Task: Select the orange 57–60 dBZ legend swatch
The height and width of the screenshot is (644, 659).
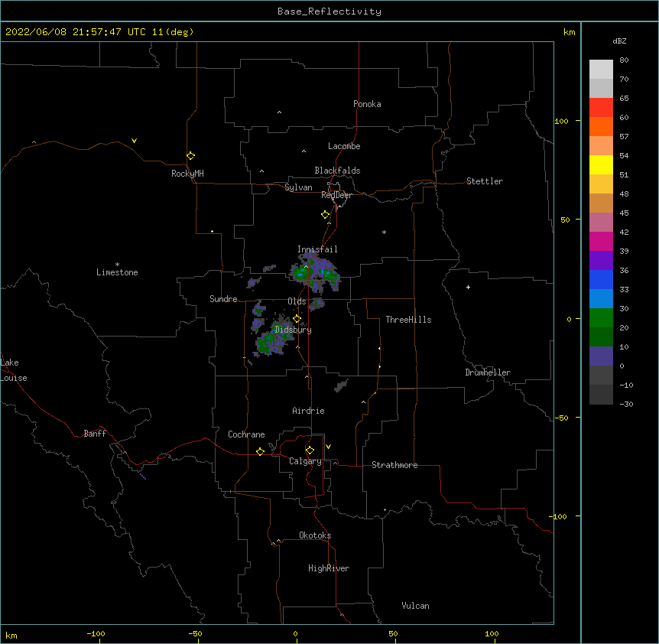Action: (601, 126)
